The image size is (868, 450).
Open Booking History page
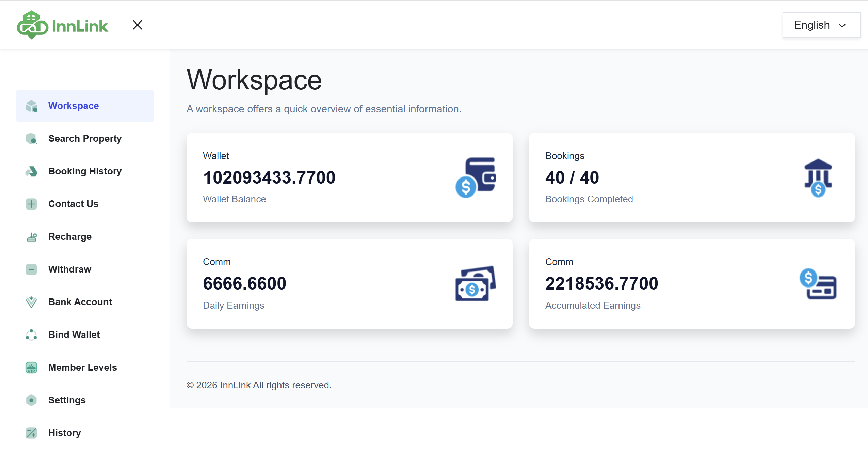point(85,171)
